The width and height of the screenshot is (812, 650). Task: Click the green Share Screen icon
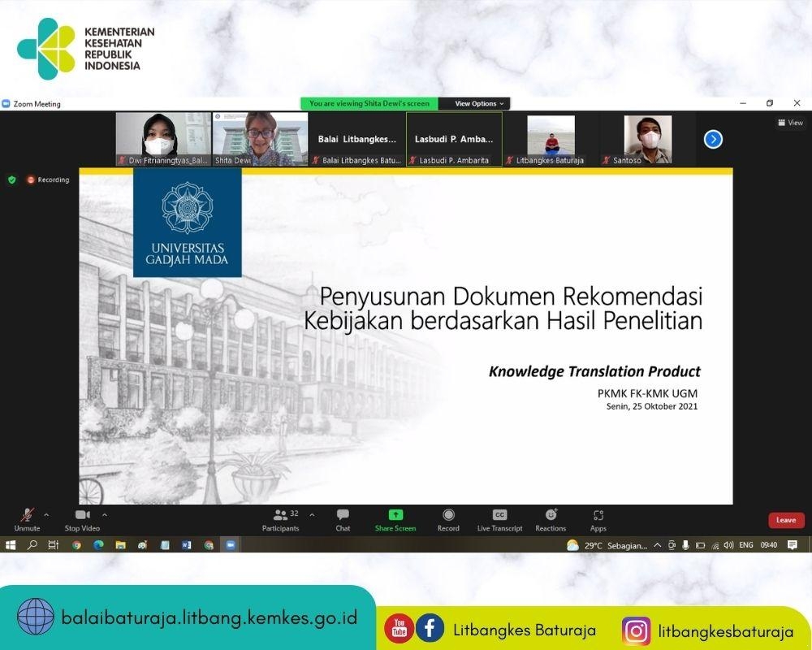[395, 515]
